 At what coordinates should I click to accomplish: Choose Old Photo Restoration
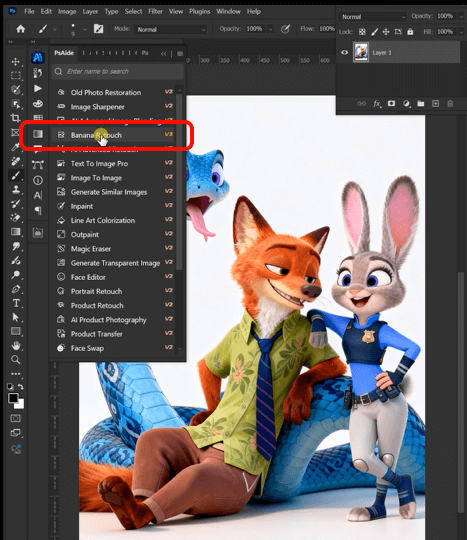[114, 92]
